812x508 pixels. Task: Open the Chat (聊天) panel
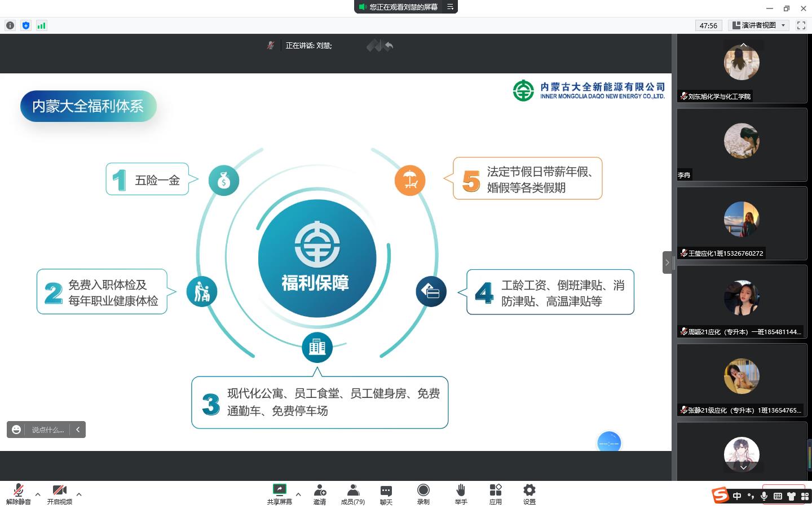tap(386, 493)
